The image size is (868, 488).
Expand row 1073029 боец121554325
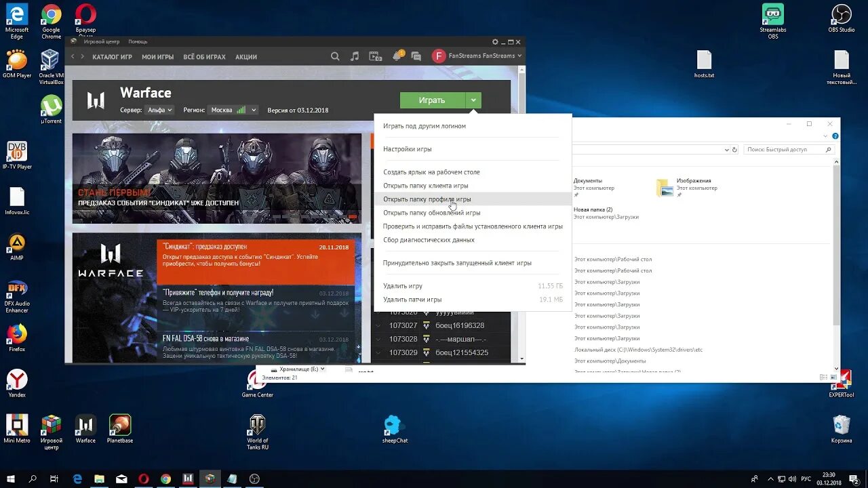[378, 352]
